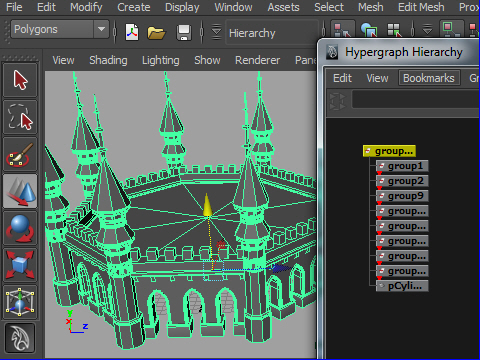Click the Hypergraph arrows icon beside text field
The width and height of the screenshot is (480, 360).
[x=337, y=101]
